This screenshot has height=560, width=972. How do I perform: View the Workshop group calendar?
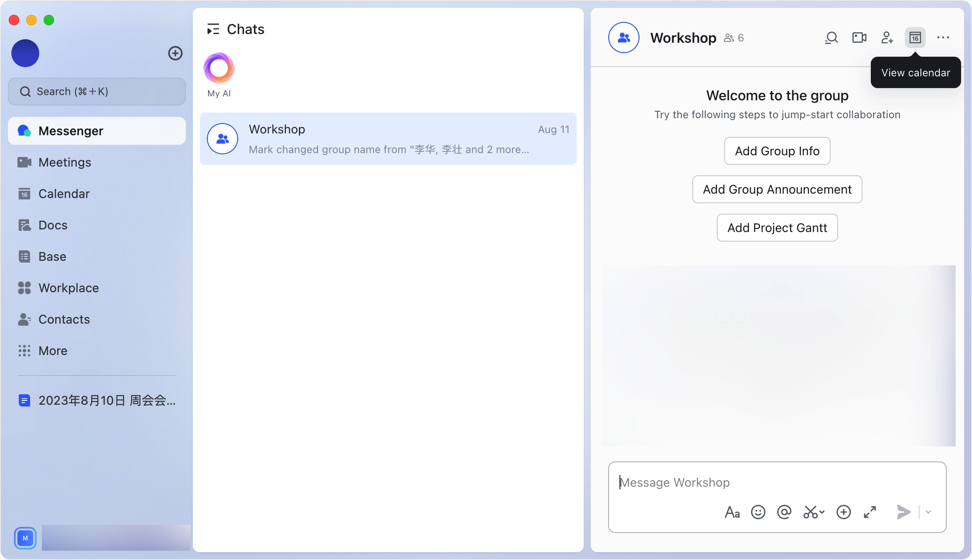click(x=915, y=38)
